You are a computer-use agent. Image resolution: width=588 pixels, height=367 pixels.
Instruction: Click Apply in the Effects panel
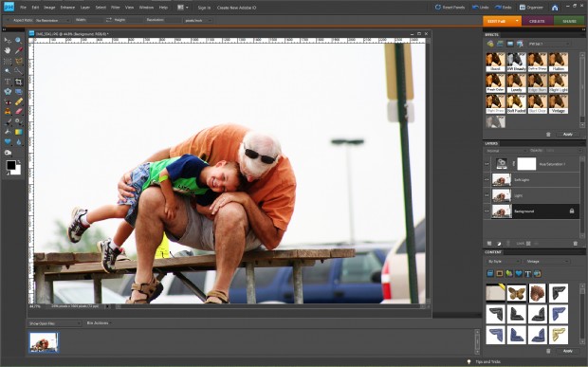568,134
